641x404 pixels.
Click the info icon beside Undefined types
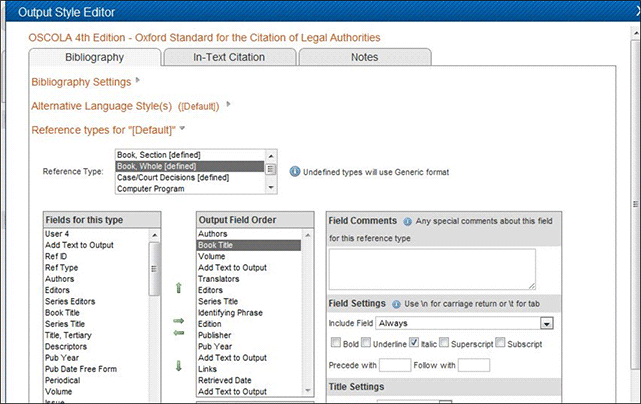[295, 172]
